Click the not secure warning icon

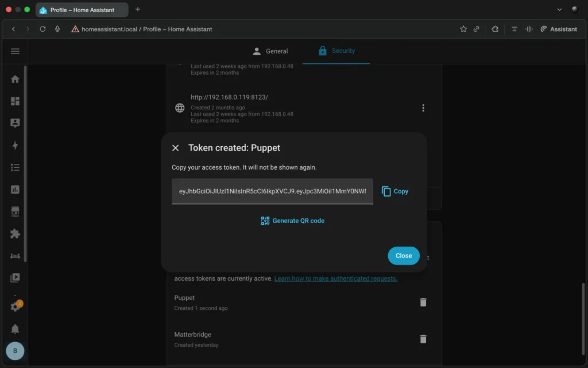[75, 29]
